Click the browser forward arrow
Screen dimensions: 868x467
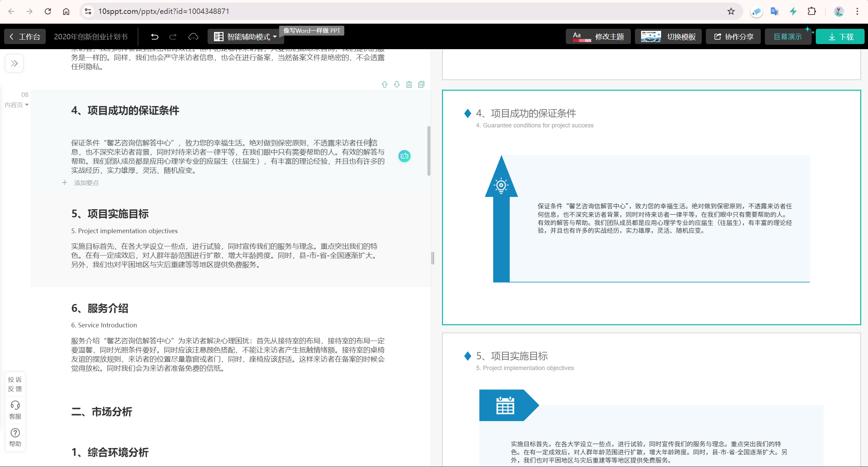[30, 11]
